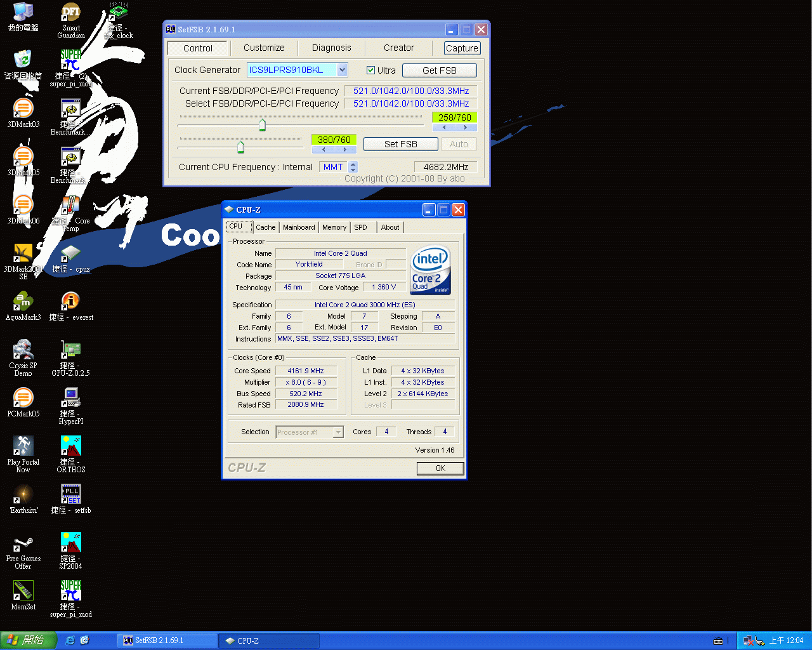Launch the thg_clock shortcut icon
Image resolution: width=812 pixels, height=650 pixels.
click(x=118, y=20)
